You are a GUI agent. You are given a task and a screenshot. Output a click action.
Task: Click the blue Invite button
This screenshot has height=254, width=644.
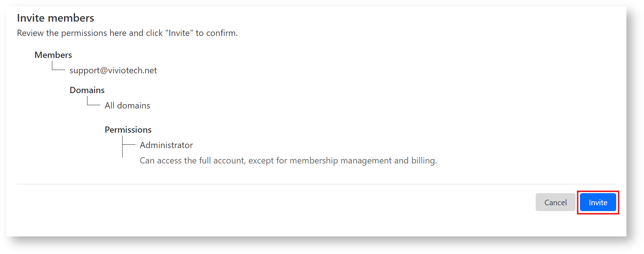(598, 202)
